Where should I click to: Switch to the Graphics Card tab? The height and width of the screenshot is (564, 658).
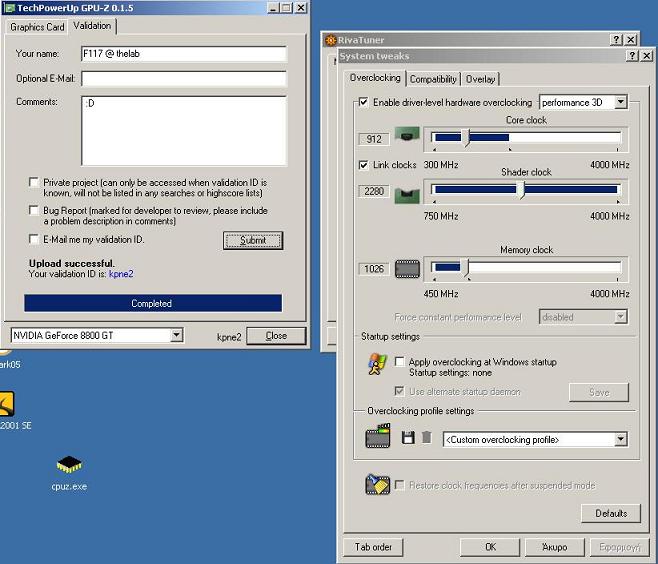click(x=37, y=27)
